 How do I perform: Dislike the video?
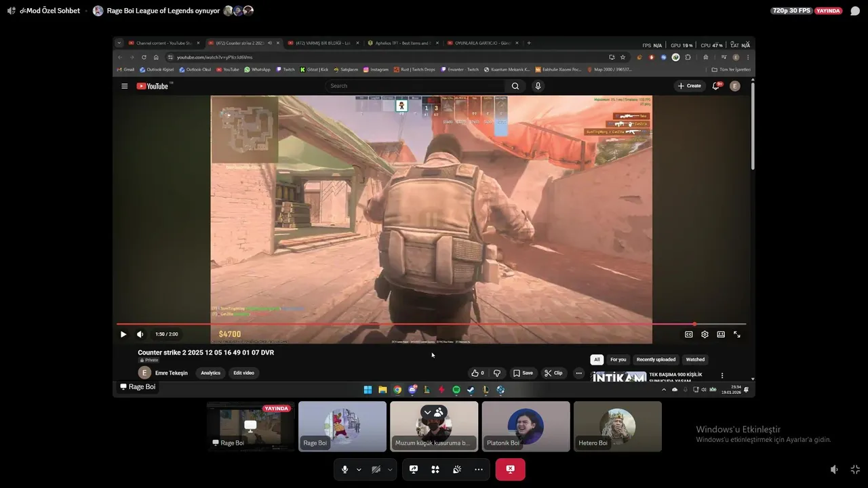point(497,373)
